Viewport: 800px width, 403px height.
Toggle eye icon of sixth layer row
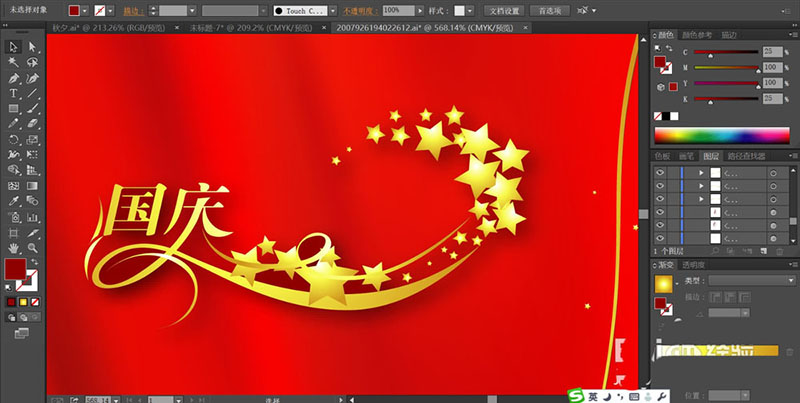click(660, 238)
